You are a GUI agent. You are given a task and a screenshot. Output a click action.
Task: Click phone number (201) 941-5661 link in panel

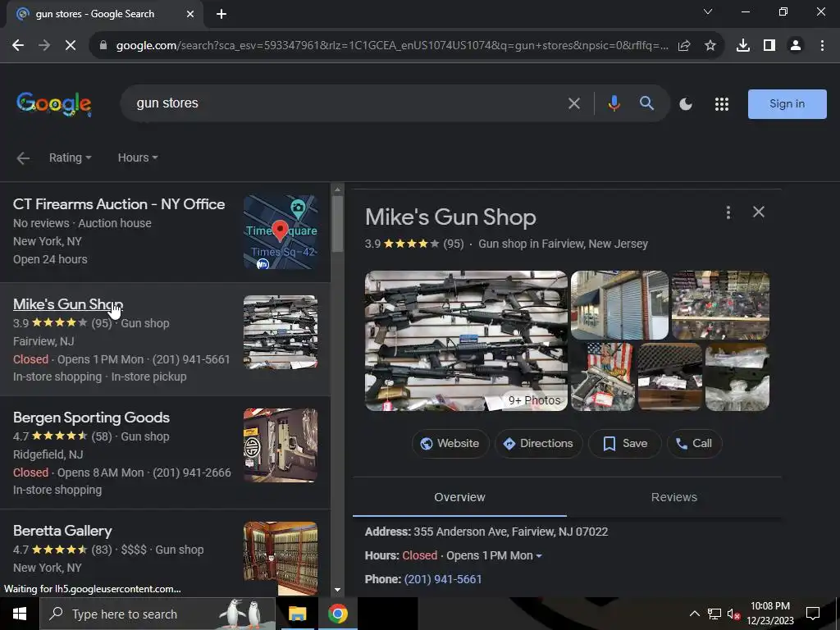click(x=443, y=579)
